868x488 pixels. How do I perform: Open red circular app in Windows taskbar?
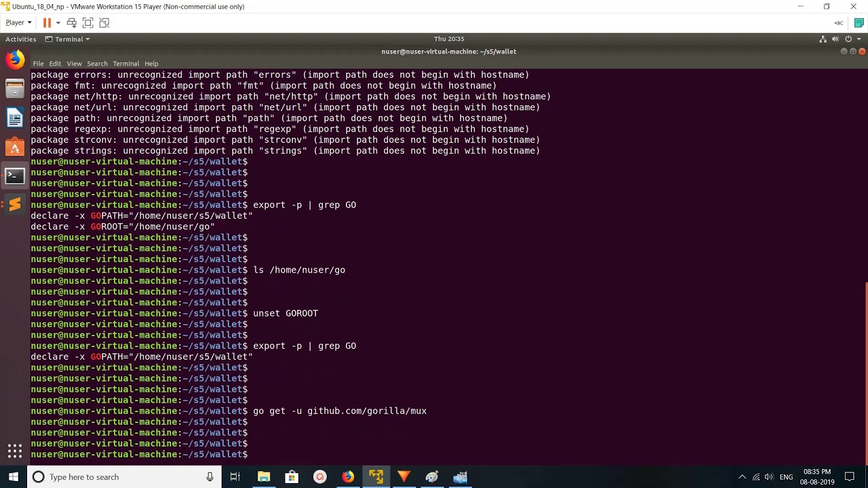point(320,477)
